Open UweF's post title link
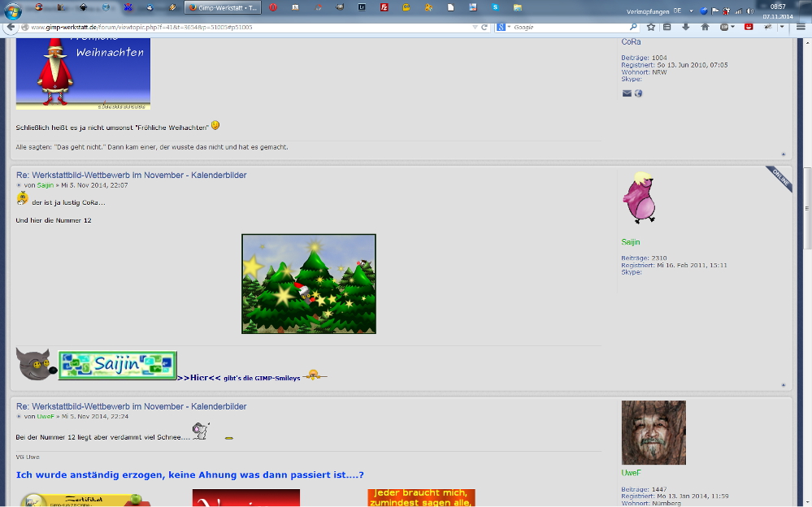The height and width of the screenshot is (507, 812). tap(131, 406)
